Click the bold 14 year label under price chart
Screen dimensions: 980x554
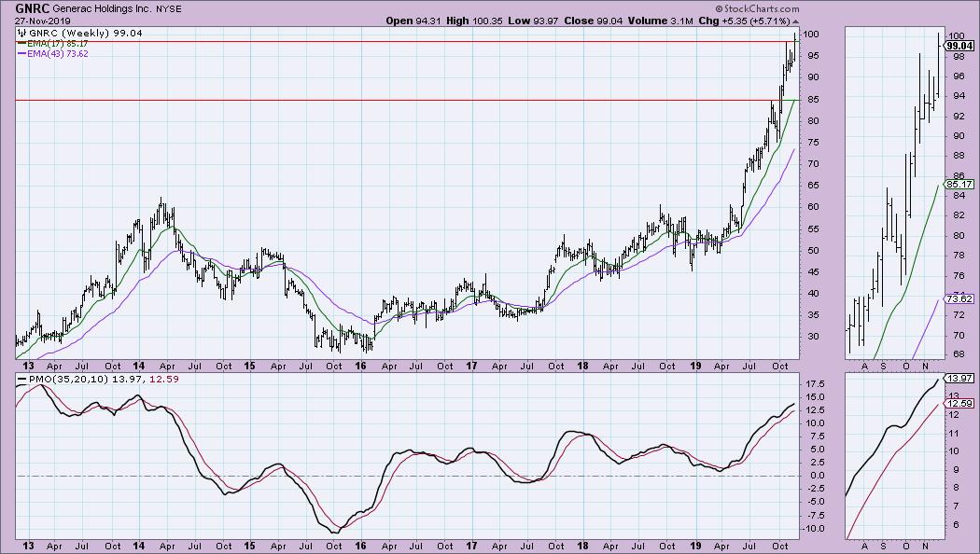(138, 366)
